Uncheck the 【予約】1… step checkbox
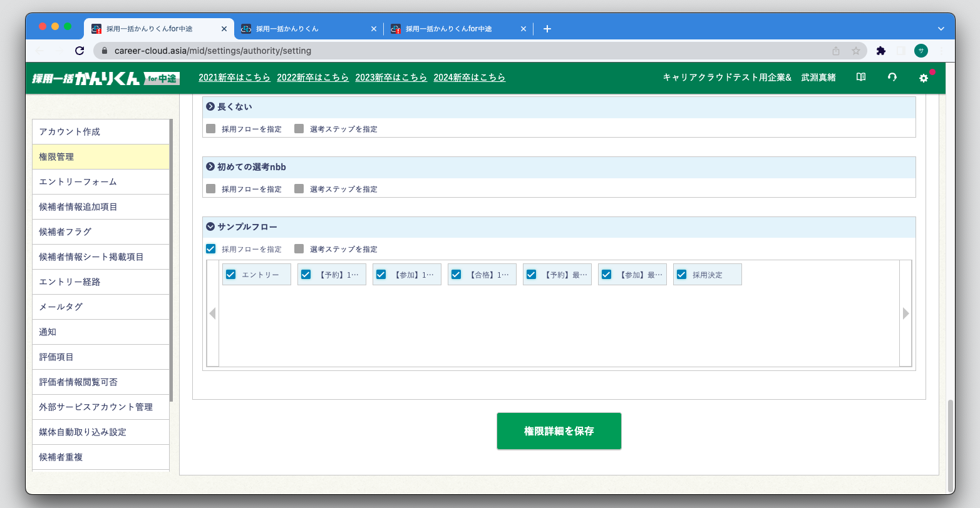This screenshot has width=980, height=508. click(x=306, y=275)
